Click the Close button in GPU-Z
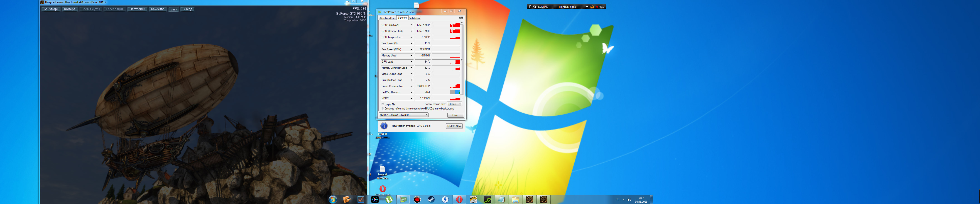The width and height of the screenshot is (980, 204). (455, 115)
